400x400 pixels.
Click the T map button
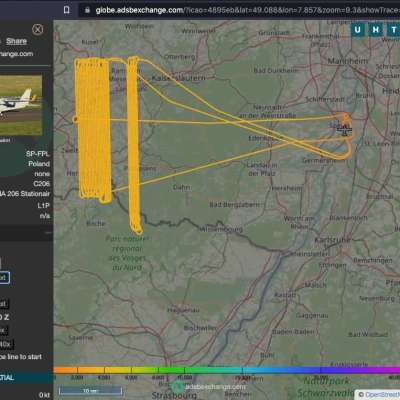click(x=393, y=30)
